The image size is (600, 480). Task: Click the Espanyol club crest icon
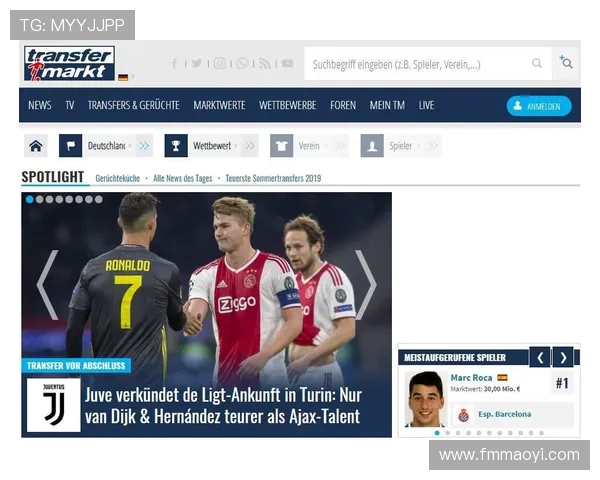point(463,414)
